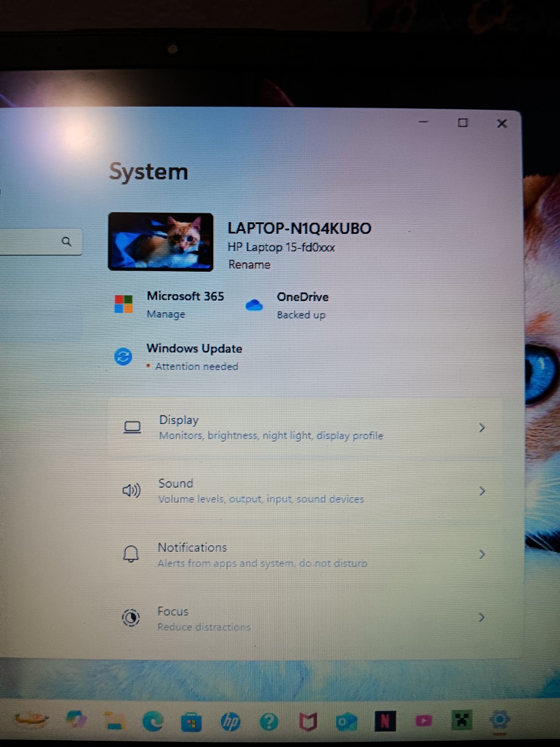This screenshot has width=560, height=747.
Task: Click the HP Laptop 15-fd0xxx model text
Action: tap(281, 247)
